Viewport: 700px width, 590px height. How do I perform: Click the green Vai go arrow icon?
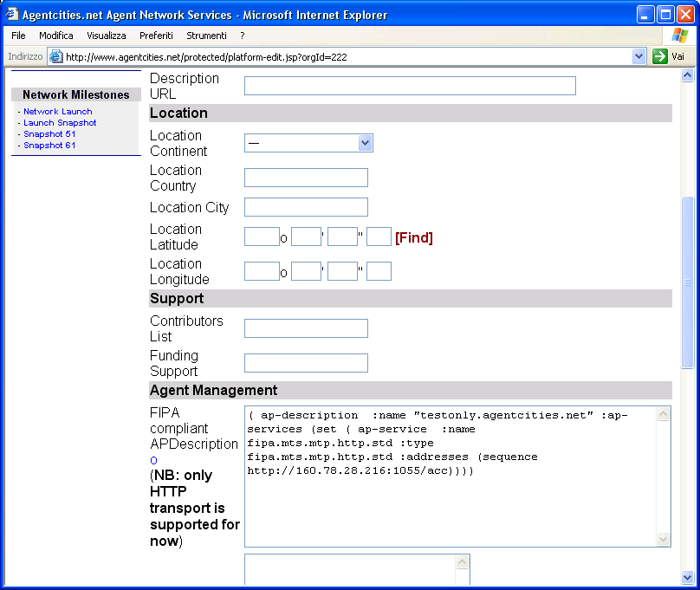click(x=660, y=56)
